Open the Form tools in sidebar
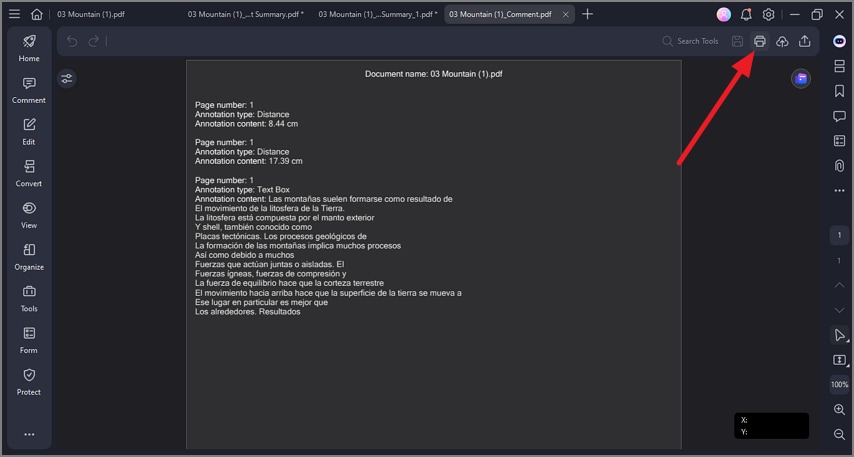Screen dimensions: 854x457 tap(29, 340)
